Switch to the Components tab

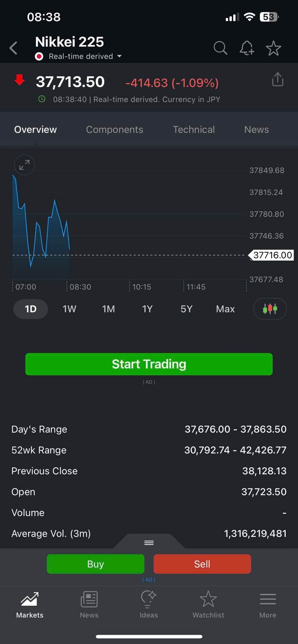(x=114, y=130)
